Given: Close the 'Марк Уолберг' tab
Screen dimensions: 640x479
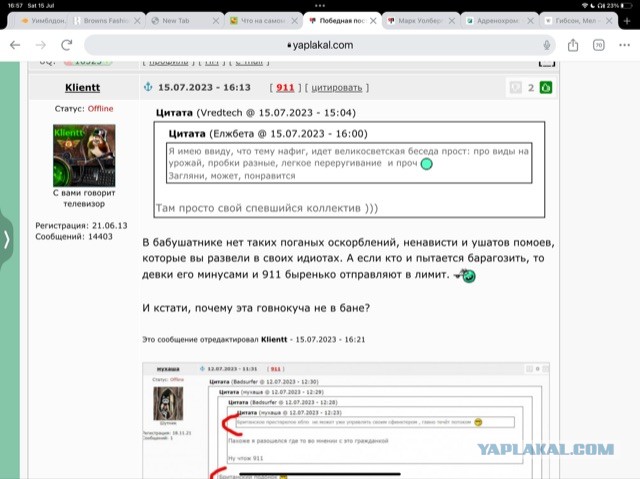Looking at the screenshot, I should (x=451, y=21).
